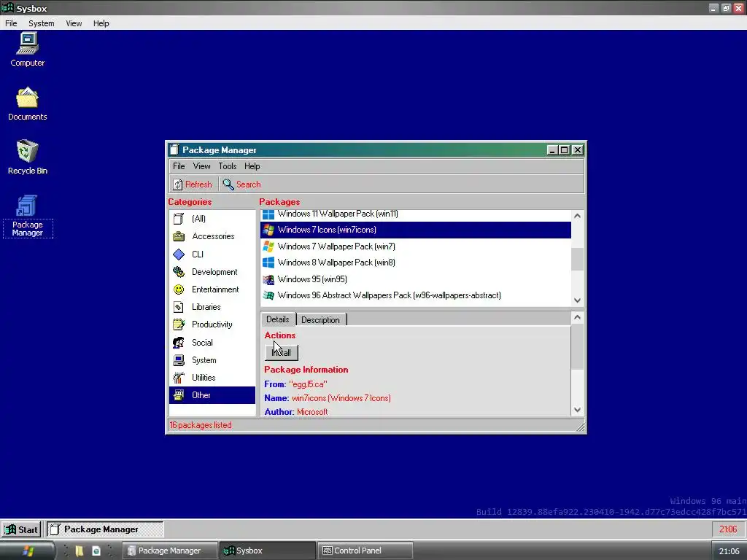Click the Package Manager resize grip corner
This screenshot has height=560, width=747.
point(580,427)
